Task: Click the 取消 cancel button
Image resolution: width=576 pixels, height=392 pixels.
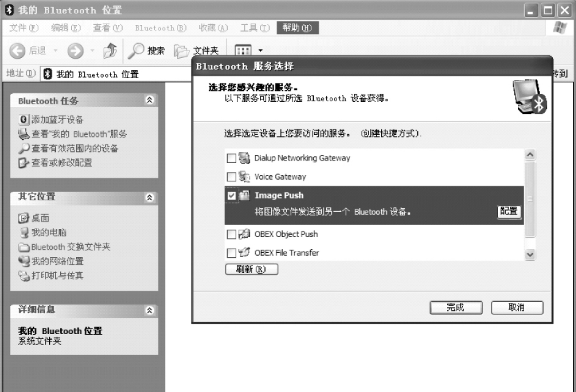Action: point(517,307)
